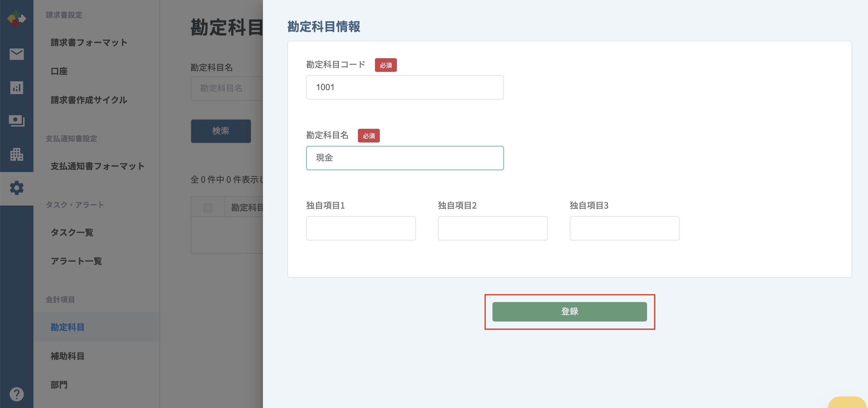Open タスク一覧 menu item
Screen dimensions: 868x408
[x=72, y=232]
